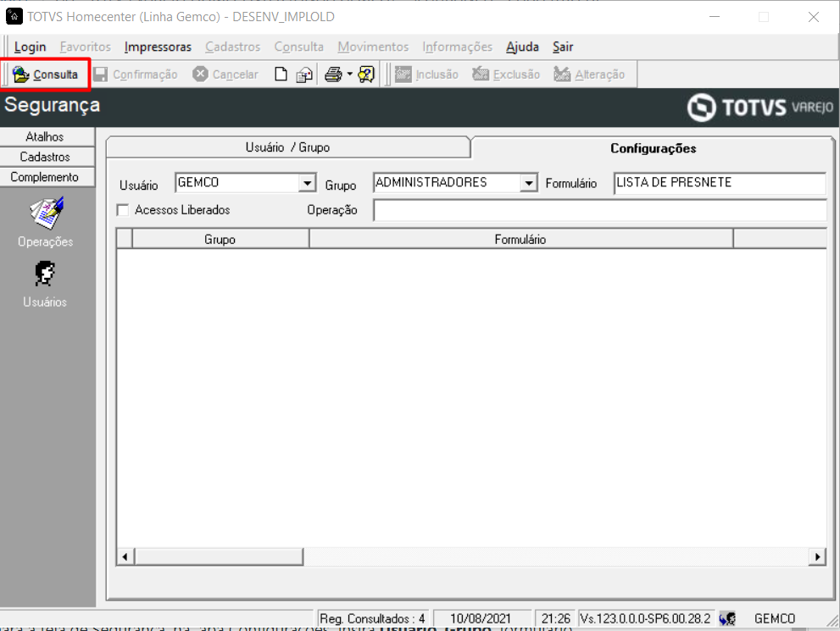This screenshot has width=840, height=631.
Task: Click the Cancelar toolbar button
Action: pos(225,75)
